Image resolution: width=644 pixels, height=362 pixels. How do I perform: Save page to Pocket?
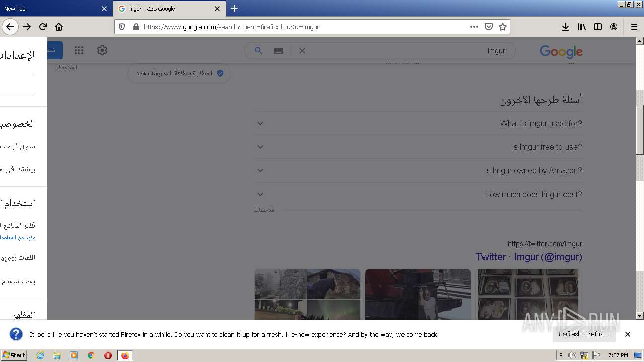pos(488,27)
